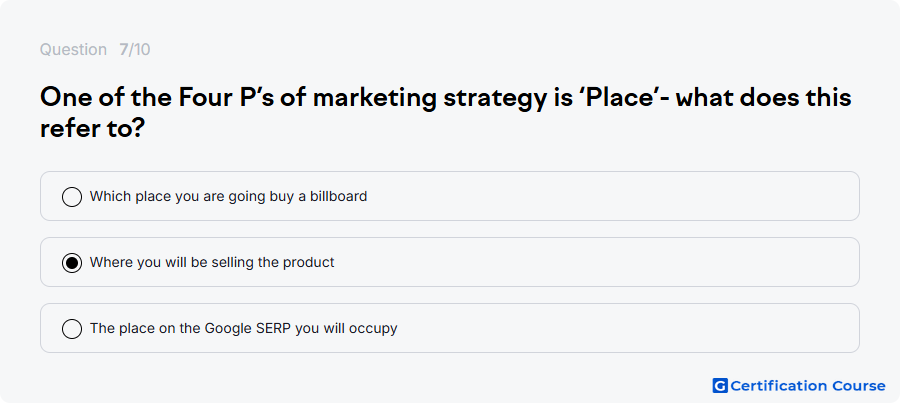This screenshot has width=900, height=403.
Task: Click 'Which place you are going buy a billboard' text
Action: tap(228, 196)
